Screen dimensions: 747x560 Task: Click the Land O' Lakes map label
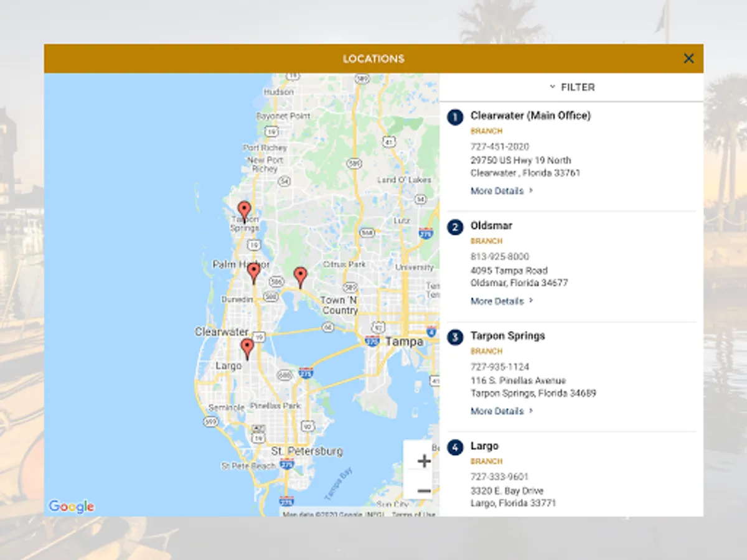tap(405, 180)
